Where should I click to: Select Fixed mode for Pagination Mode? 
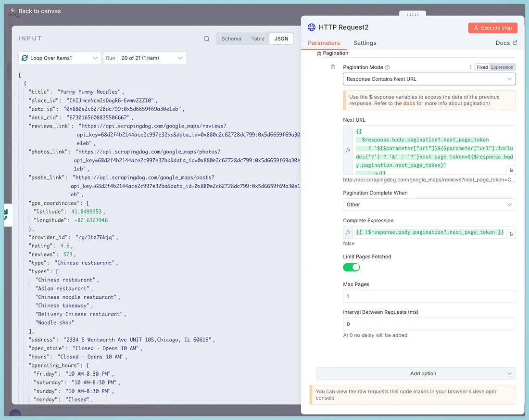[482, 67]
